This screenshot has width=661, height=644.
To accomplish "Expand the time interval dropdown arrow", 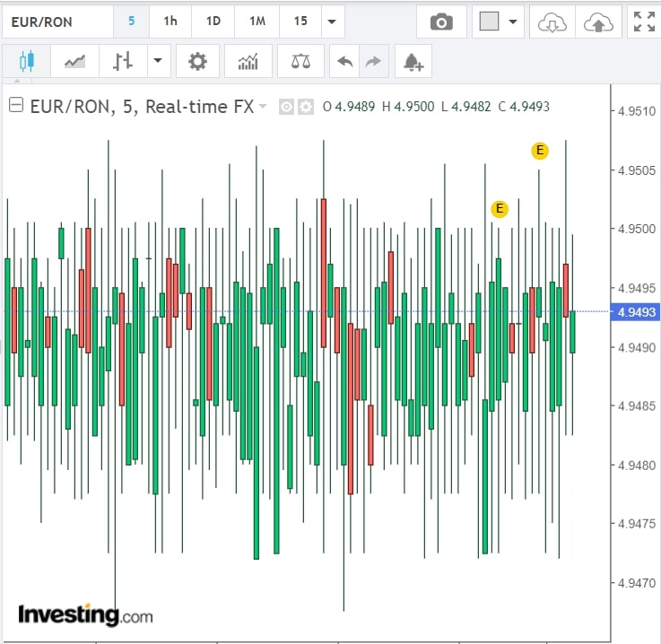I will point(332,22).
